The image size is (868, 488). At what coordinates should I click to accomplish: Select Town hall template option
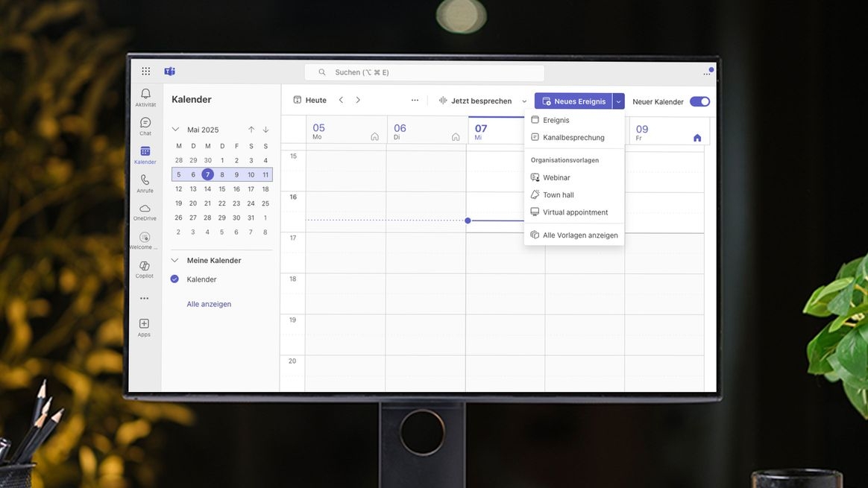[558, 194]
